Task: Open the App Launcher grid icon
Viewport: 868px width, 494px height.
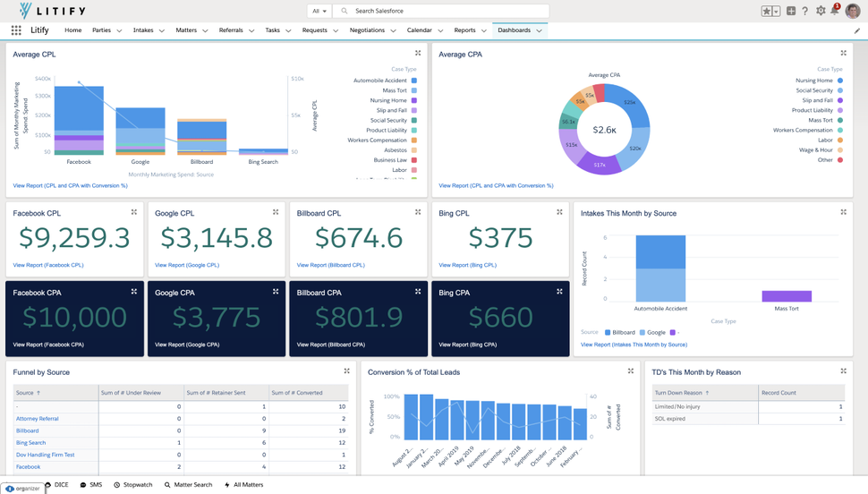Action: coord(16,30)
